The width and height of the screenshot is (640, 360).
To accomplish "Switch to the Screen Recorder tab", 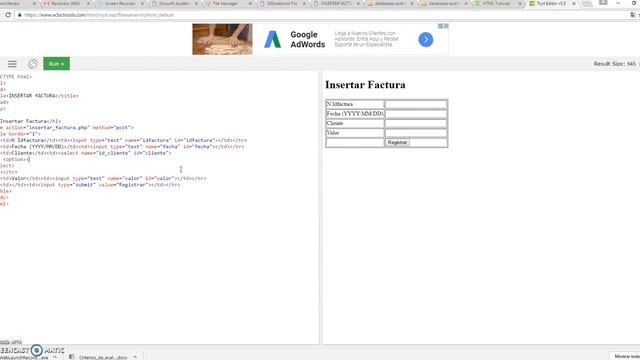I will (x=120, y=3).
